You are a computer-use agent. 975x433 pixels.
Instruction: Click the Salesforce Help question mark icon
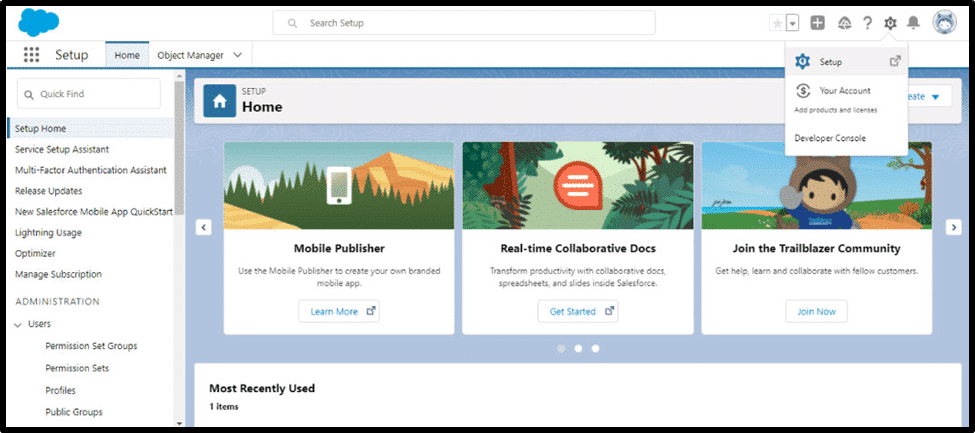(867, 23)
